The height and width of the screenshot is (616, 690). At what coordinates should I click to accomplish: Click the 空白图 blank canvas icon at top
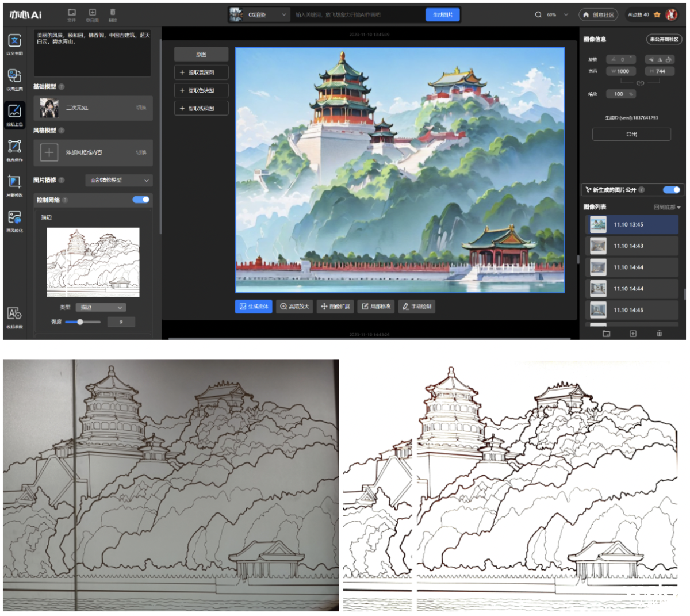92,13
